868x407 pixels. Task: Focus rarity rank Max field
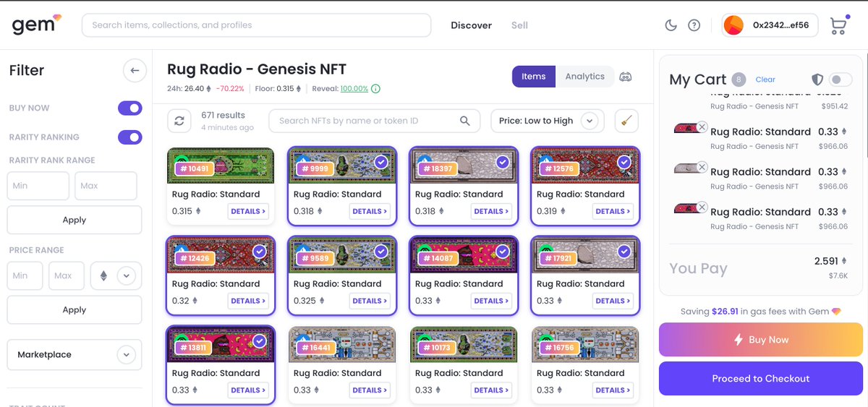pyautogui.click(x=106, y=186)
